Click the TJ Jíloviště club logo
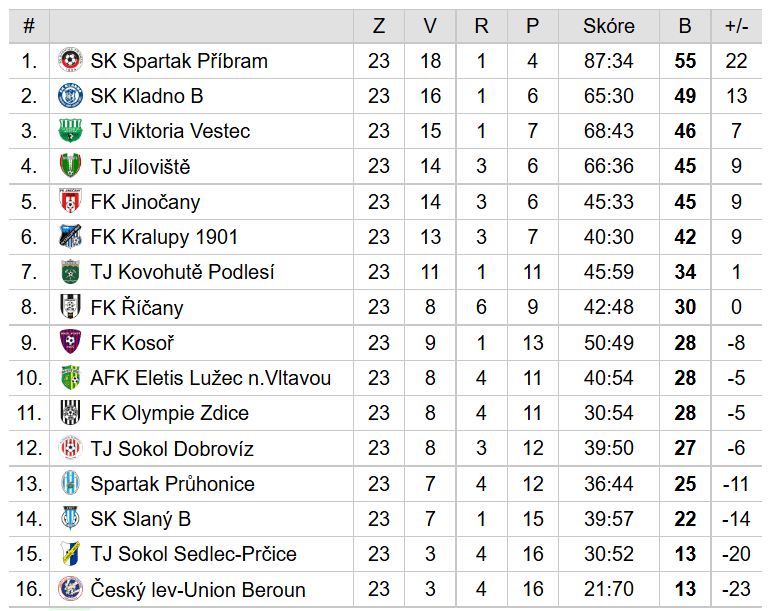 (x=70, y=166)
